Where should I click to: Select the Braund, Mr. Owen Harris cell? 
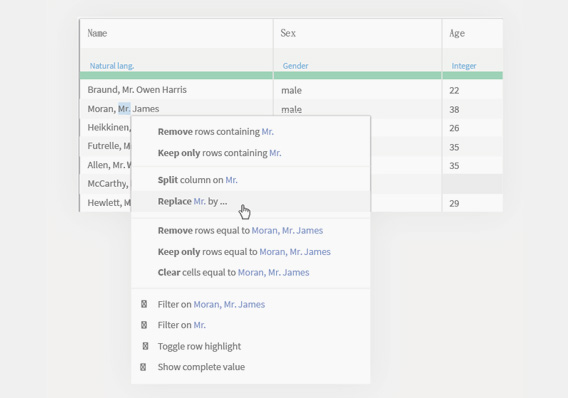(x=176, y=90)
